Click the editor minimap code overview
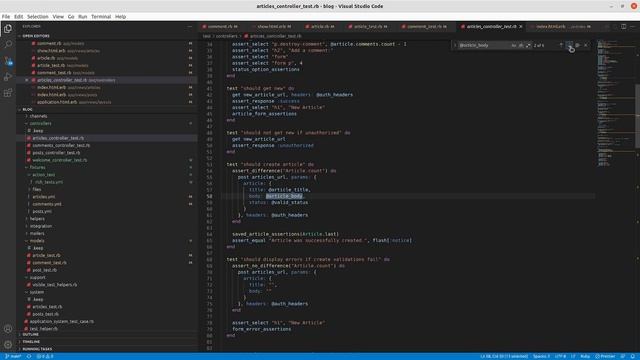Viewport: 640px width, 360px height. pyautogui.click(x=616, y=102)
